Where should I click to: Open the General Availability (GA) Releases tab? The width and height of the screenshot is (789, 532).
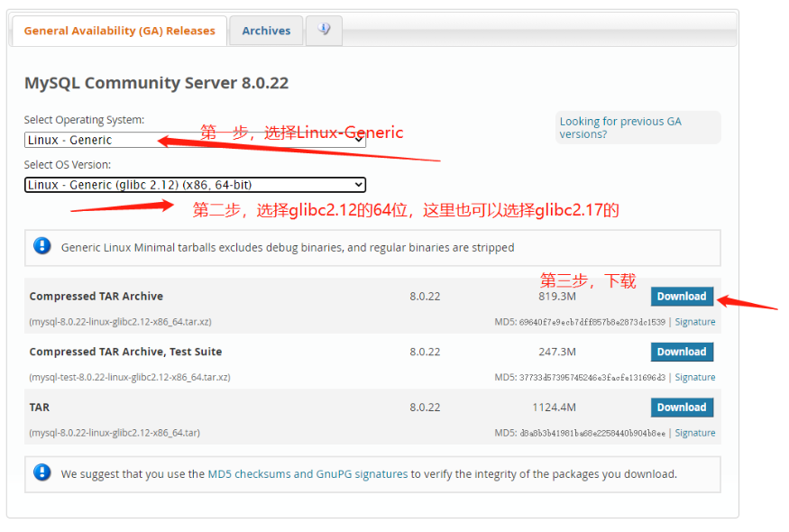(119, 31)
